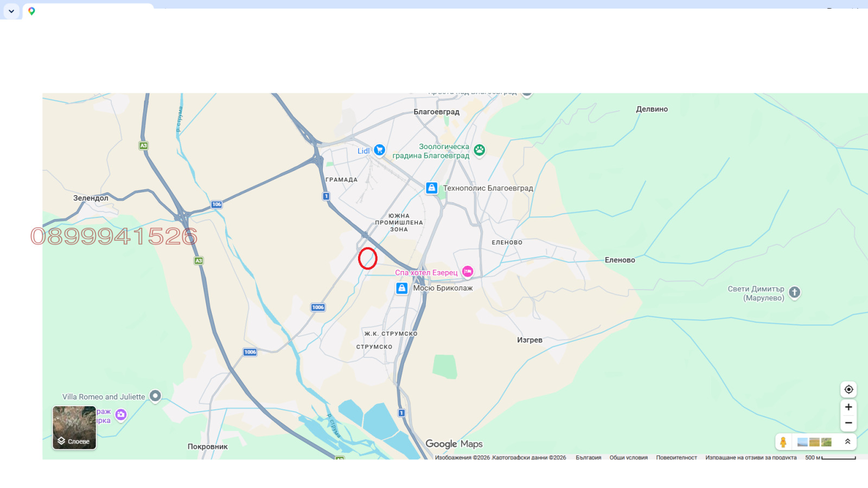The height and width of the screenshot is (488, 868).
Task: Open the Слоеве layers thumbnail
Action: coord(74,428)
